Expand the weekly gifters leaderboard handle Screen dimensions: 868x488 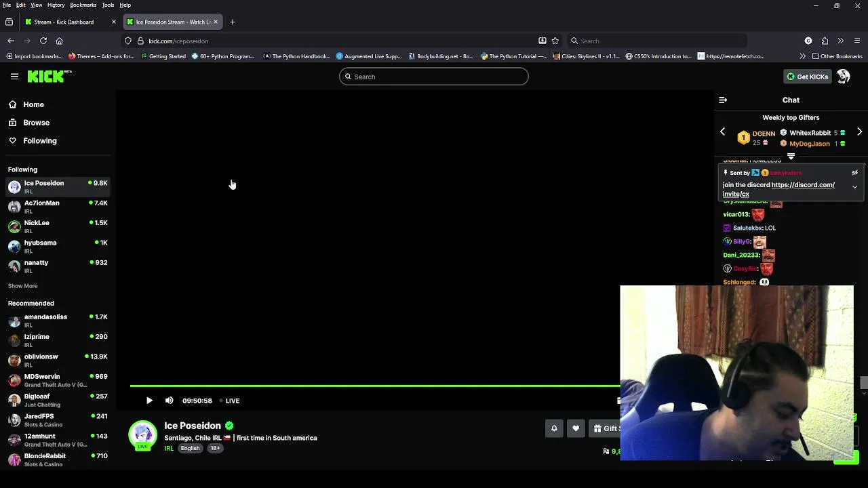pos(791,157)
